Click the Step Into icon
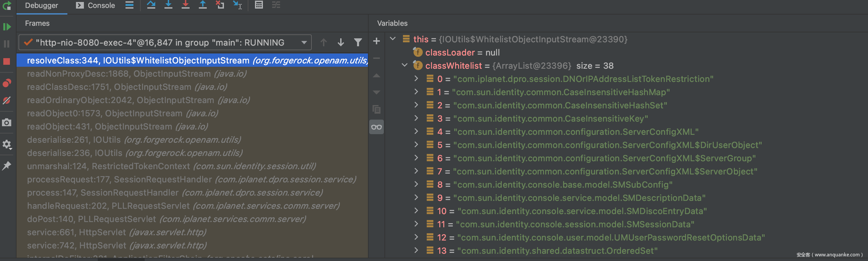Image resolution: width=868 pixels, height=261 pixels. pos(168,5)
